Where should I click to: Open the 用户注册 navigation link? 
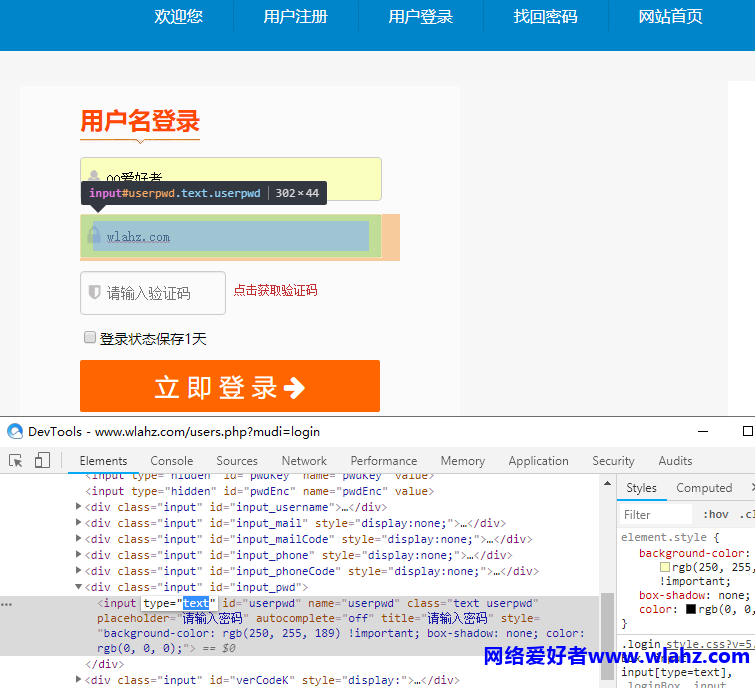(295, 17)
